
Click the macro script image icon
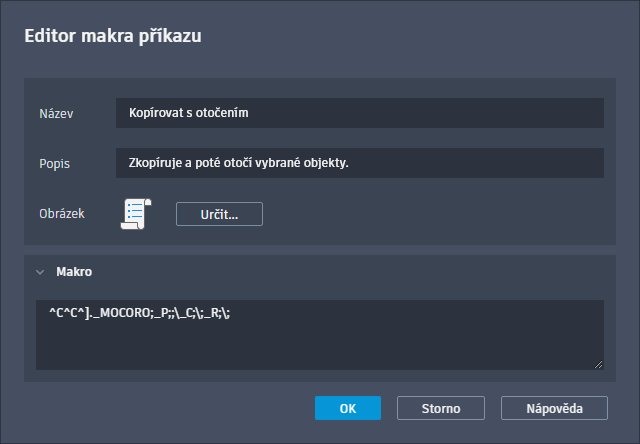135,213
